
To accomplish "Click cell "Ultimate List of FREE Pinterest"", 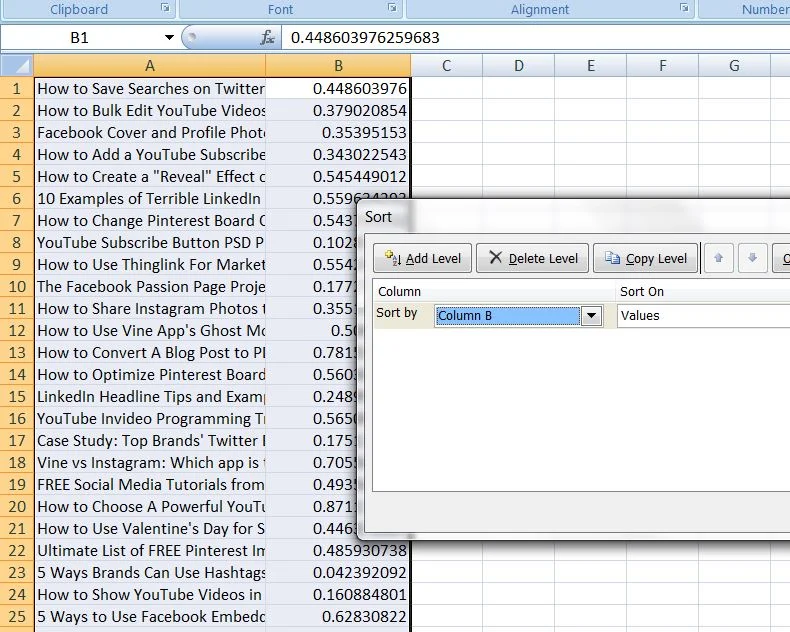I will 150,550.
